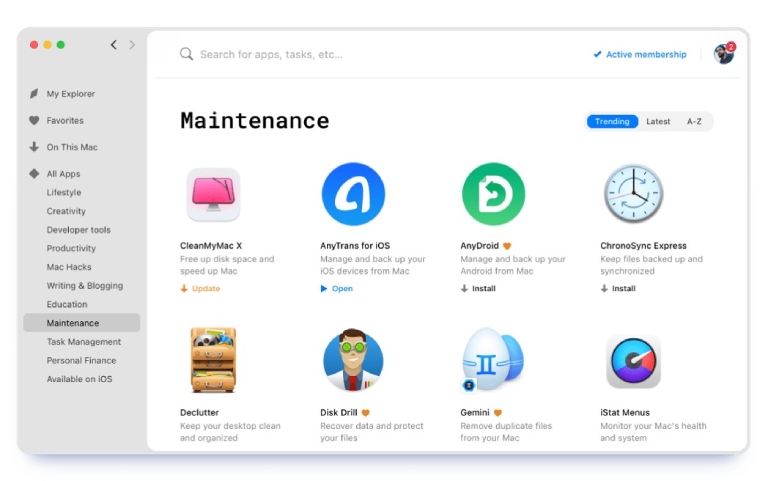The image size is (768, 481).
Task: Click the iStat Menus gauge icon
Action: pos(633,361)
